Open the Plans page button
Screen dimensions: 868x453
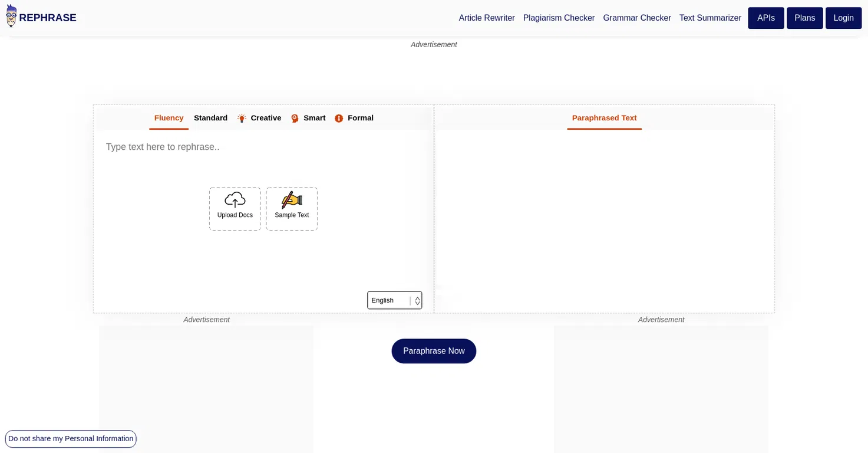805,18
